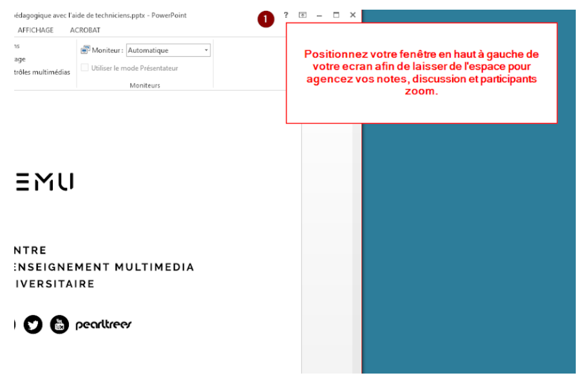Click the Automatique value in Moniteur box
The height and width of the screenshot is (380, 588).
[x=161, y=50]
